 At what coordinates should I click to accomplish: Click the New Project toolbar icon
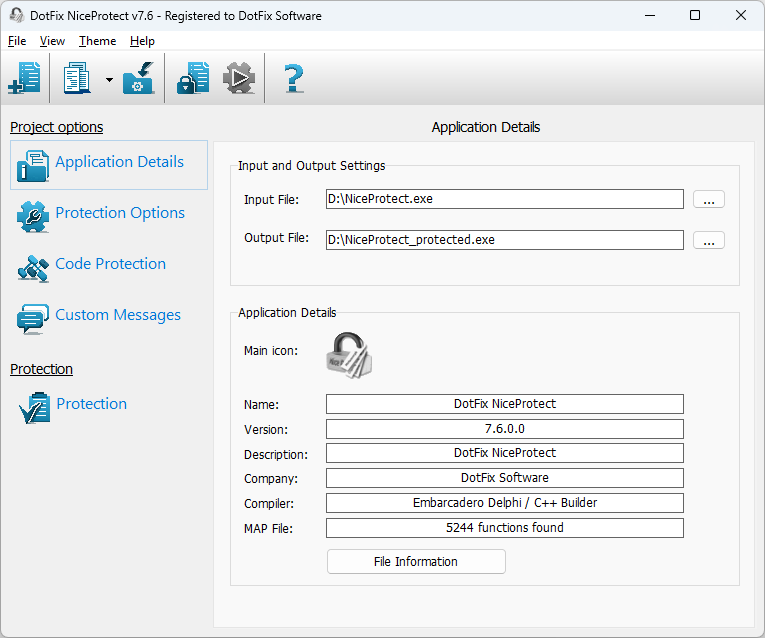tap(24, 78)
